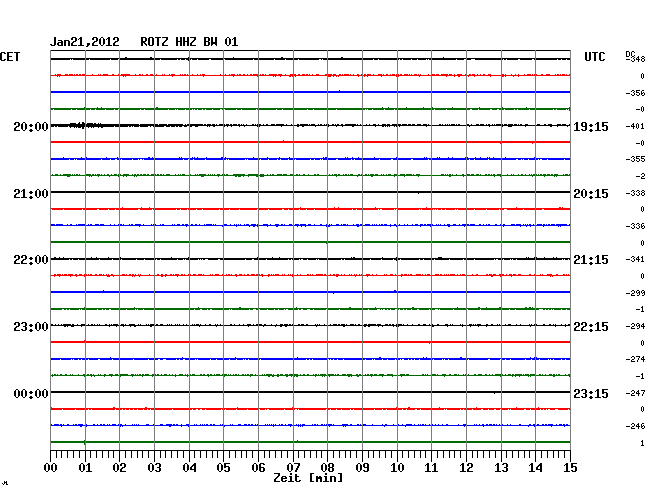This screenshot has height=494, width=650.
Task: Click the DC offset value -401
Action: point(635,126)
